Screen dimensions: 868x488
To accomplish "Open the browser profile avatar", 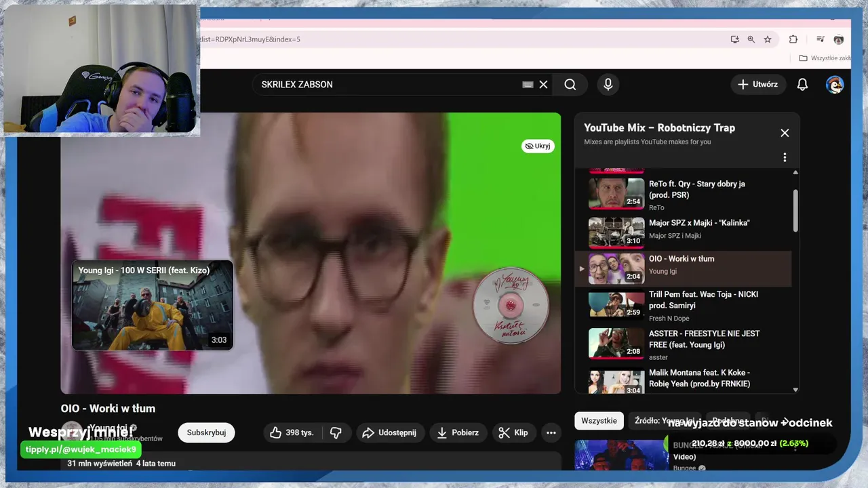I will (x=839, y=39).
